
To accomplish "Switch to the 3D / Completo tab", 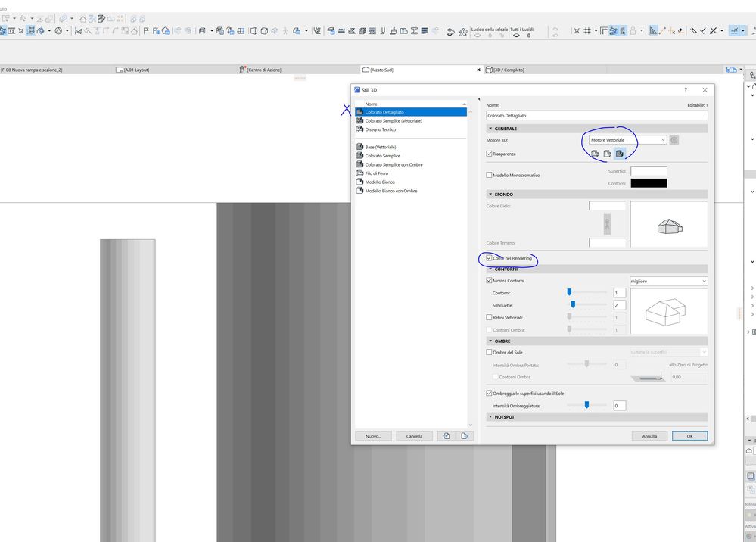I will pos(509,70).
